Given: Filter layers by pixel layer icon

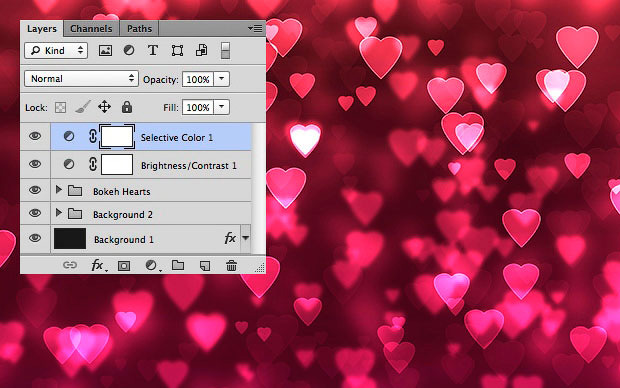Looking at the screenshot, I should pos(105,51).
